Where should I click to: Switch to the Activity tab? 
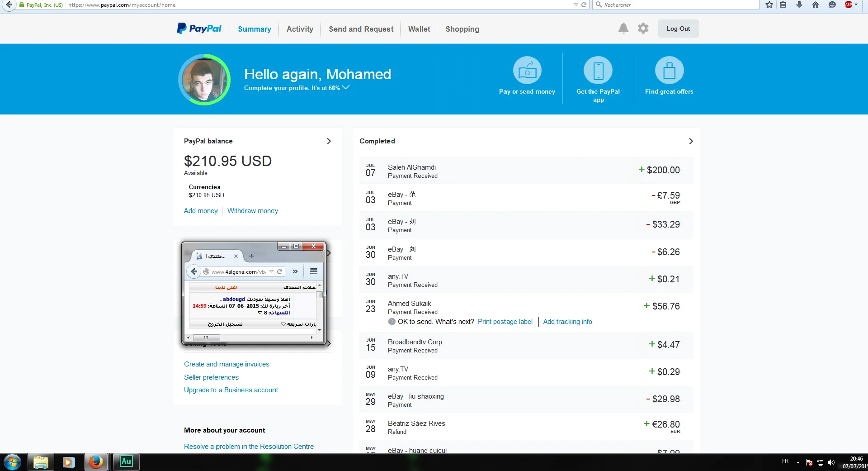pyautogui.click(x=300, y=29)
